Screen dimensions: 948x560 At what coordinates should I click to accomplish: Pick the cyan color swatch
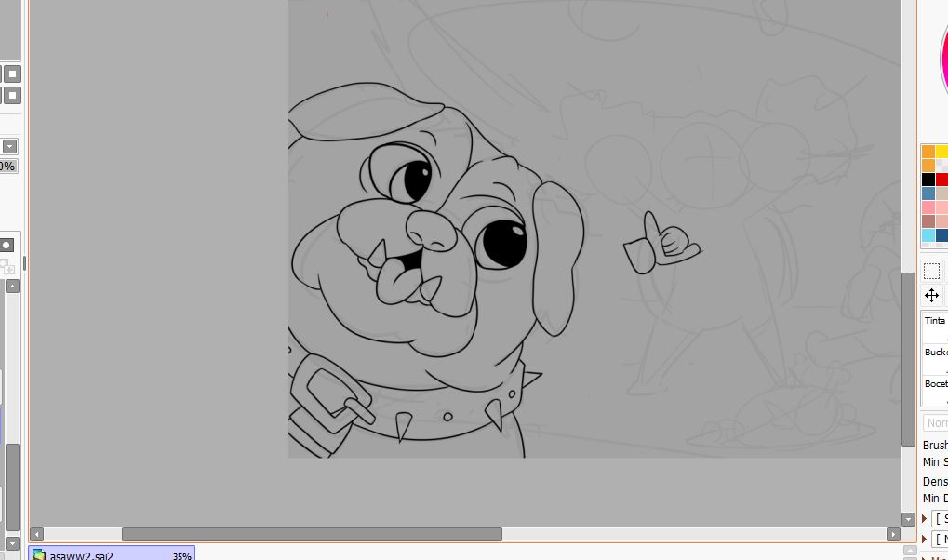tap(928, 235)
